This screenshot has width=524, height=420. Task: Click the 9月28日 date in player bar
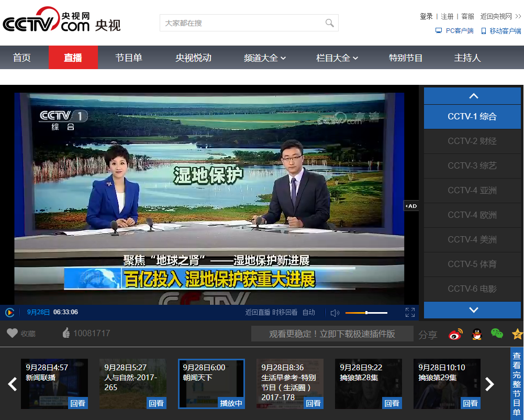click(x=38, y=312)
